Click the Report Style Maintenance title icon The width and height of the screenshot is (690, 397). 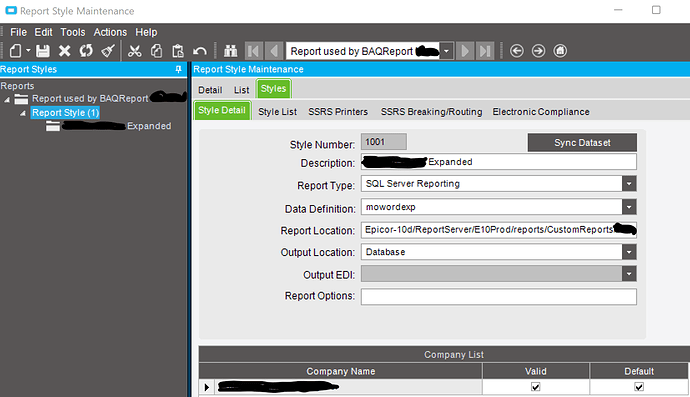11,11
